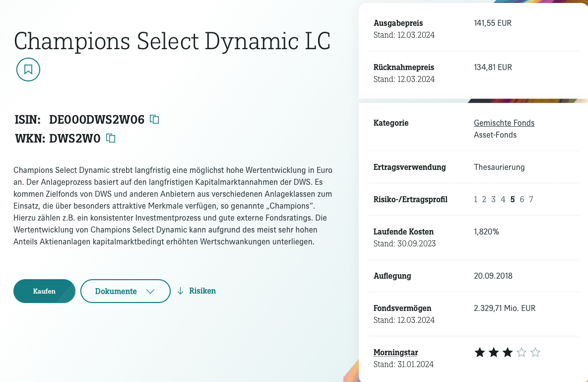Viewport: 588px width, 382px height.
Task: Click the Risiko-/Ertragsprofil label
Action: (x=410, y=199)
